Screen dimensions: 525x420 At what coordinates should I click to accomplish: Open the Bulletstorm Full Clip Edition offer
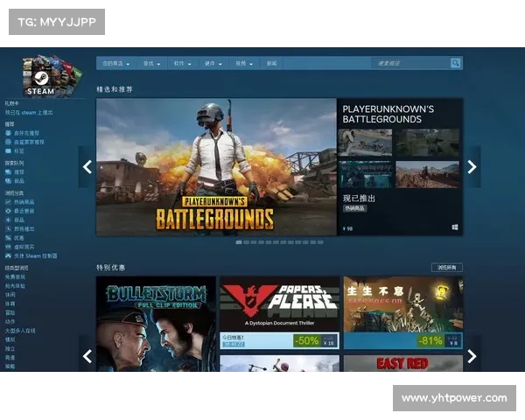pos(156,324)
